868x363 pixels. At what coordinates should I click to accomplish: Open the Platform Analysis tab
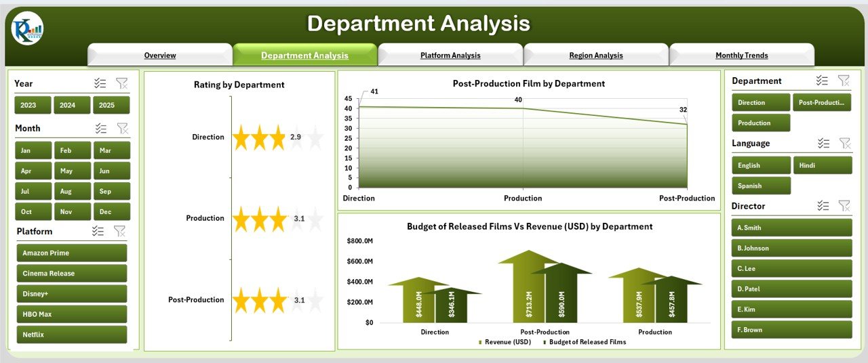point(450,56)
